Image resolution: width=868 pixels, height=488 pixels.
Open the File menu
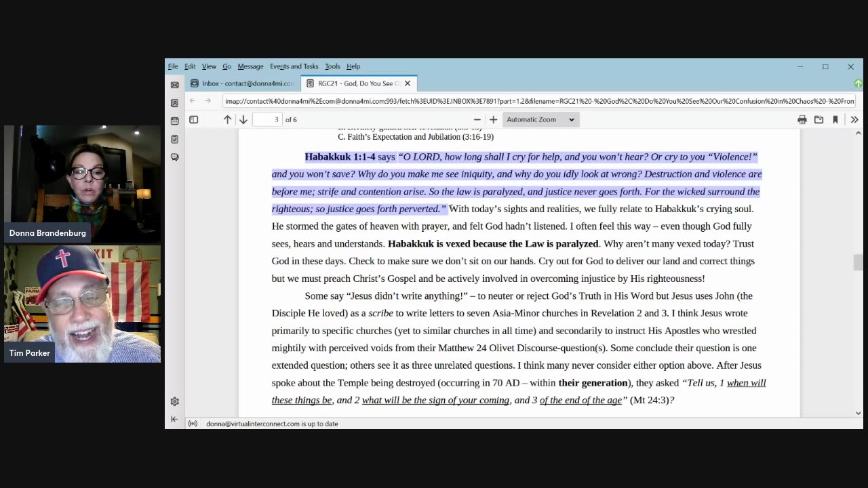[x=173, y=66]
